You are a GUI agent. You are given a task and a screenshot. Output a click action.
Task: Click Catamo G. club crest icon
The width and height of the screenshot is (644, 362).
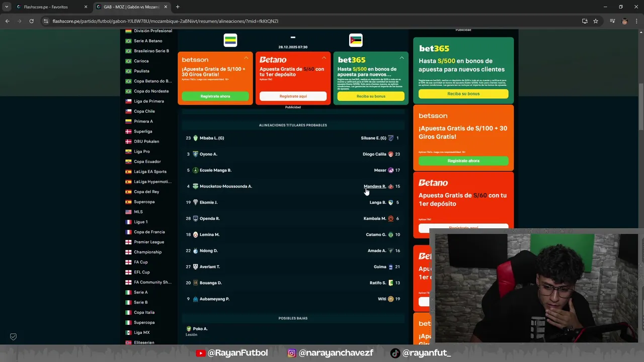coord(390,234)
